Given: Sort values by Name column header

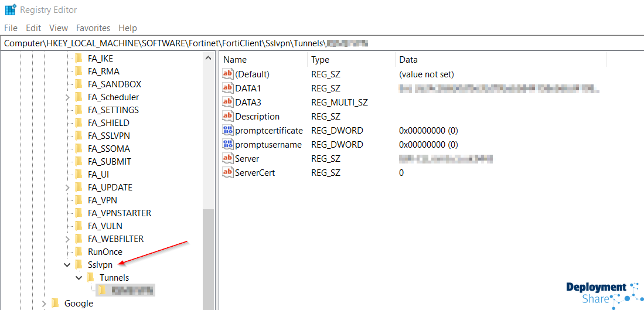Looking at the screenshot, I should (x=263, y=59).
